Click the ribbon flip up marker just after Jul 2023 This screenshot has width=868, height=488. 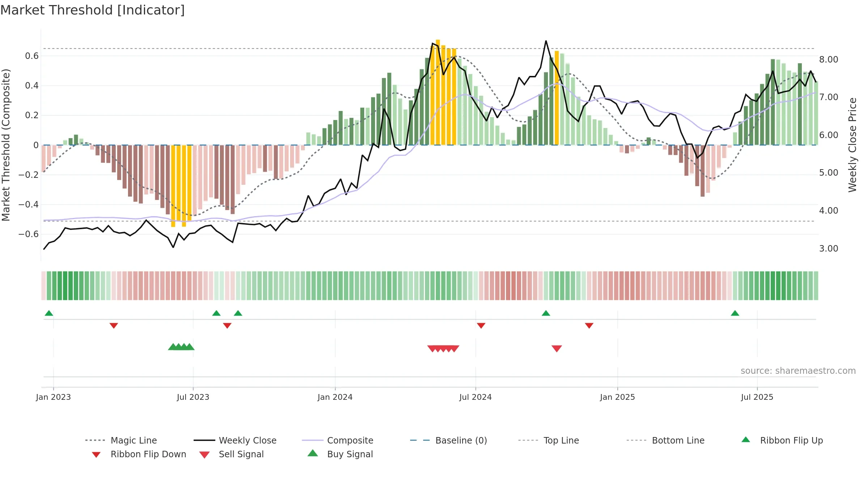tap(216, 313)
